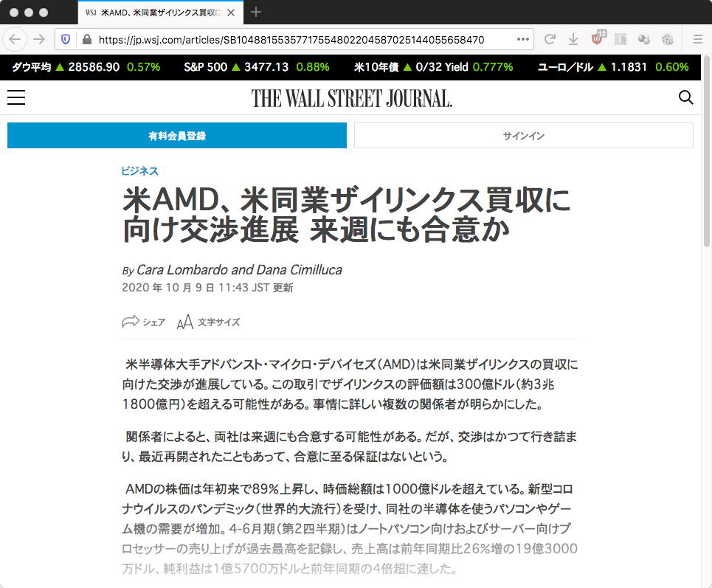Open the ビジネス category link
Screen dimensions: 712x588
pyautogui.click(x=140, y=170)
